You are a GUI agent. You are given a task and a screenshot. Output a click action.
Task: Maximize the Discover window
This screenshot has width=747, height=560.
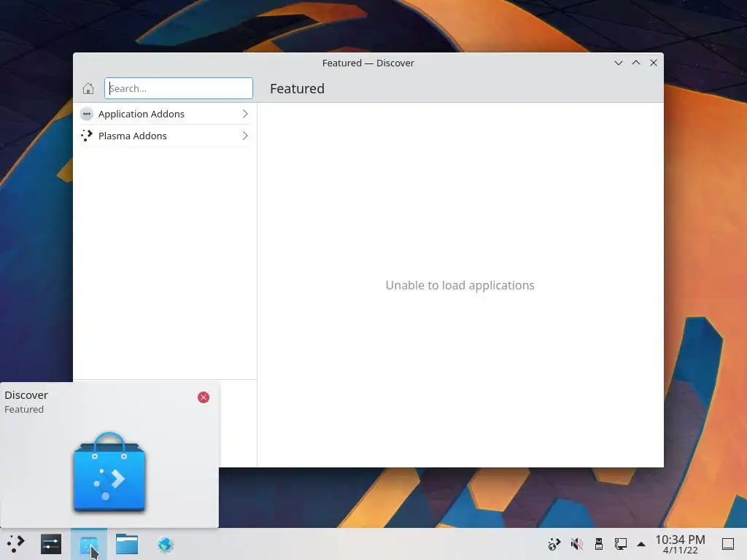pos(636,63)
